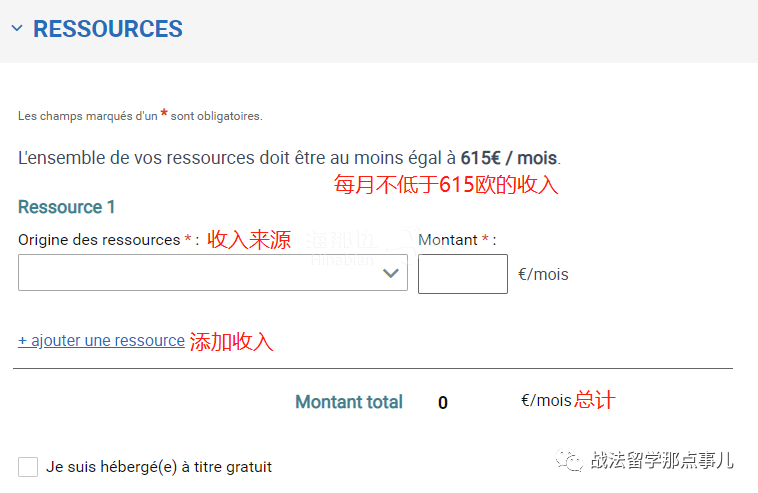Focus the Montant input field
This screenshot has height=493, width=758.
tap(462, 273)
